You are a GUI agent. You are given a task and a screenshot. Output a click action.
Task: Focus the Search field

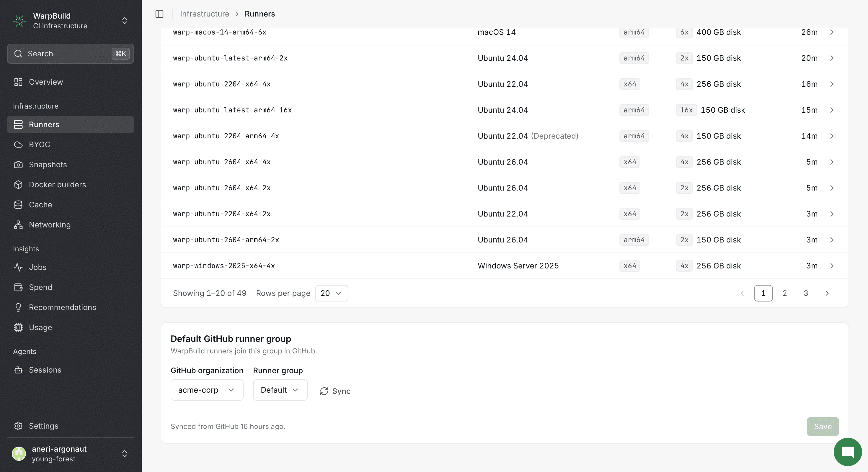click(71, 53)
